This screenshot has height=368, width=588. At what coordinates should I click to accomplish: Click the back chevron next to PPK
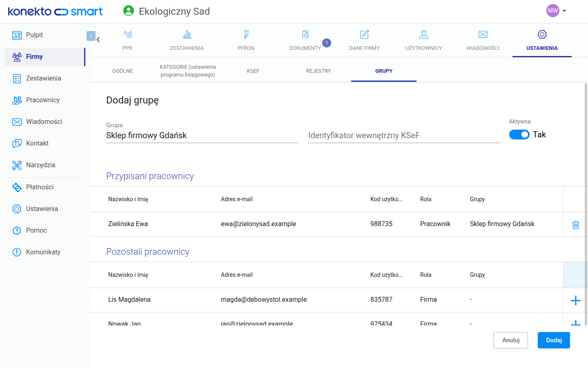pyautogui.click(x=98, y=40)
